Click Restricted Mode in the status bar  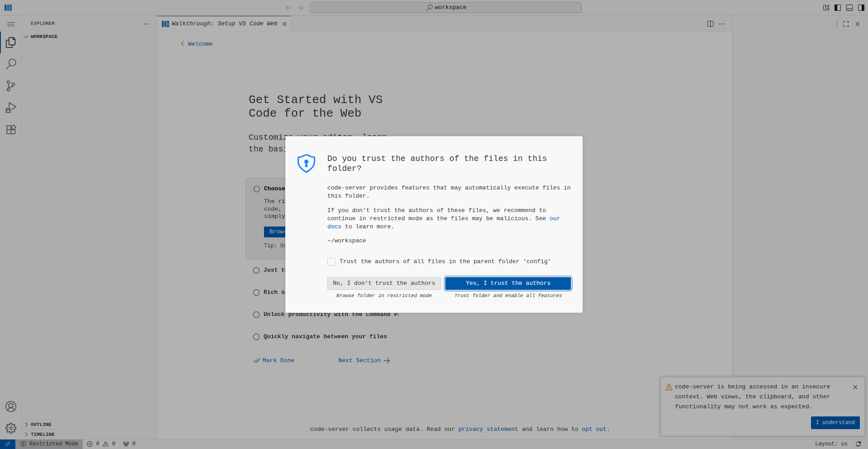[49, 444]
